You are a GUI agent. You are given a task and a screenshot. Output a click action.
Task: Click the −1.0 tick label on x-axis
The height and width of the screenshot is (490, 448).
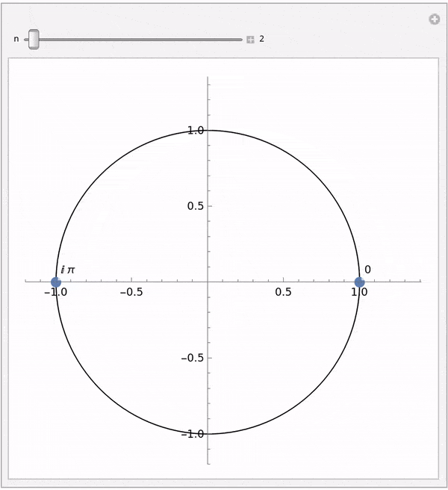(x=55, y=292)
